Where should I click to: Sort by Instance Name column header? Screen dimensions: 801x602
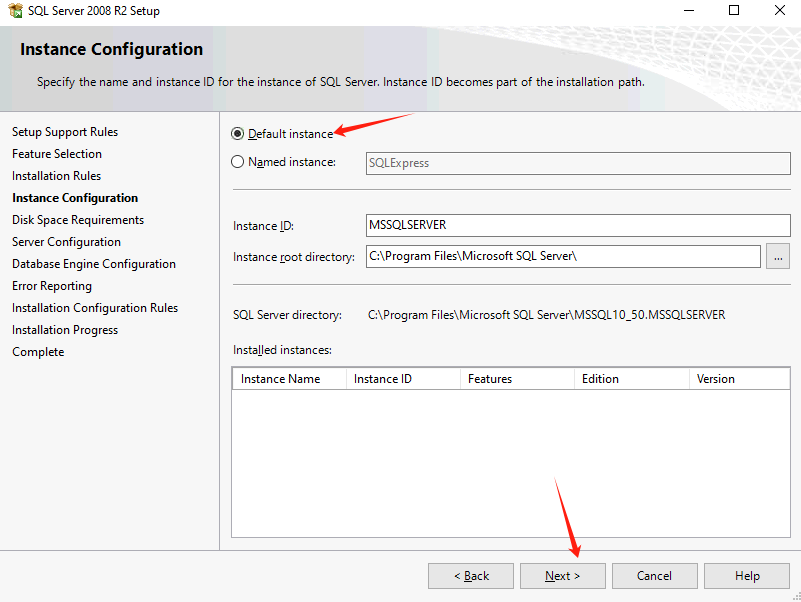pyautogui.click(x=289, y=379)
